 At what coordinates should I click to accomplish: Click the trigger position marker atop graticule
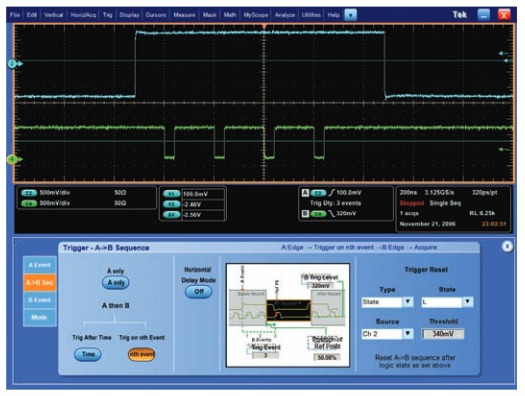point(264,26)
